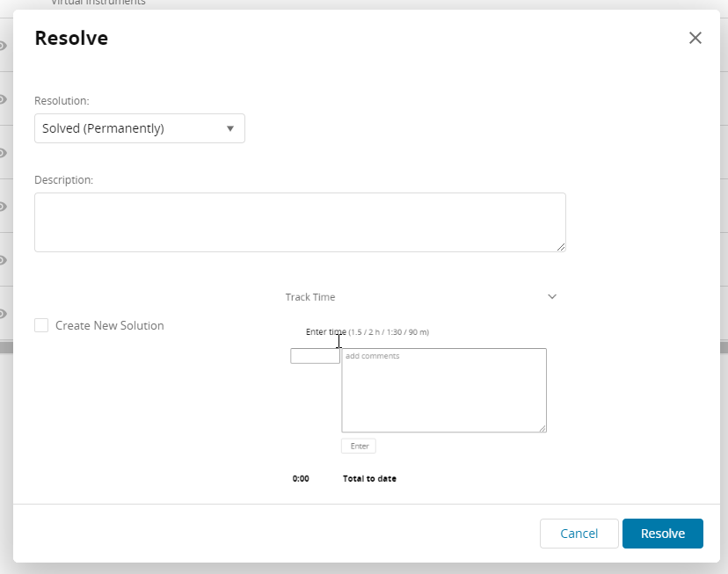Image resolution: width=728 pixels, height=574 pixels.
Task: Click the comments box resize handle
Action: 542,427
